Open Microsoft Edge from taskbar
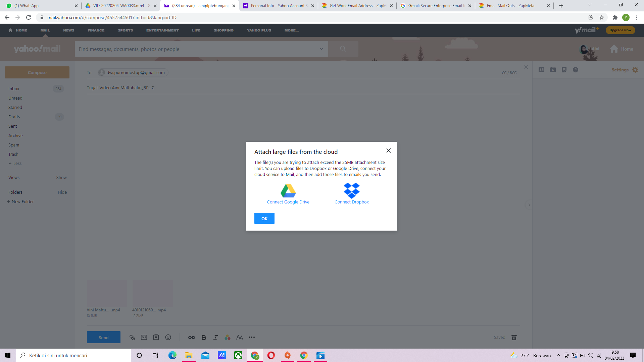Viewport: 644px width, 362px height. pos(172,355)
